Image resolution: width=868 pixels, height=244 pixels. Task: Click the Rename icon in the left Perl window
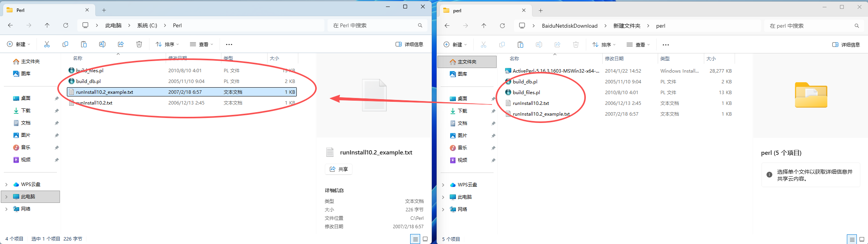[x=102, y=45]
